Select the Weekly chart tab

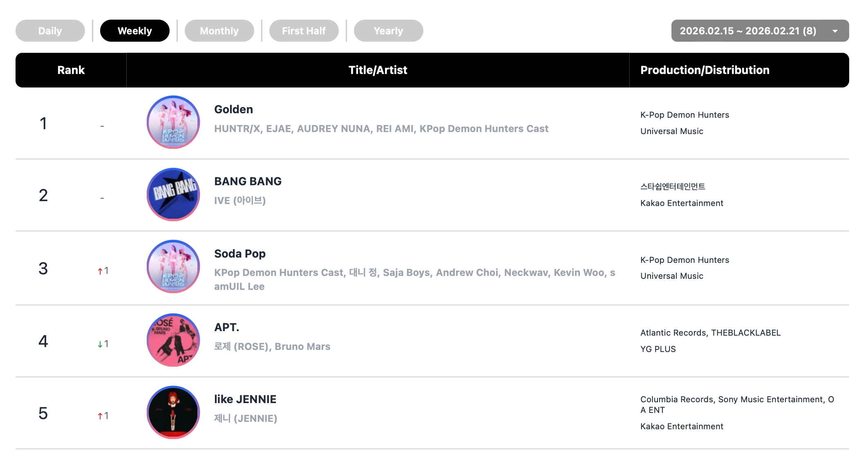(x=135, y=31)
